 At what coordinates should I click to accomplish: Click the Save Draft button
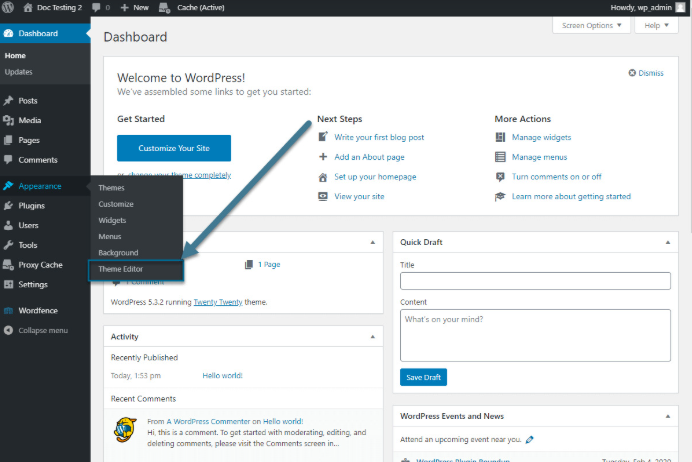[423, 377]
